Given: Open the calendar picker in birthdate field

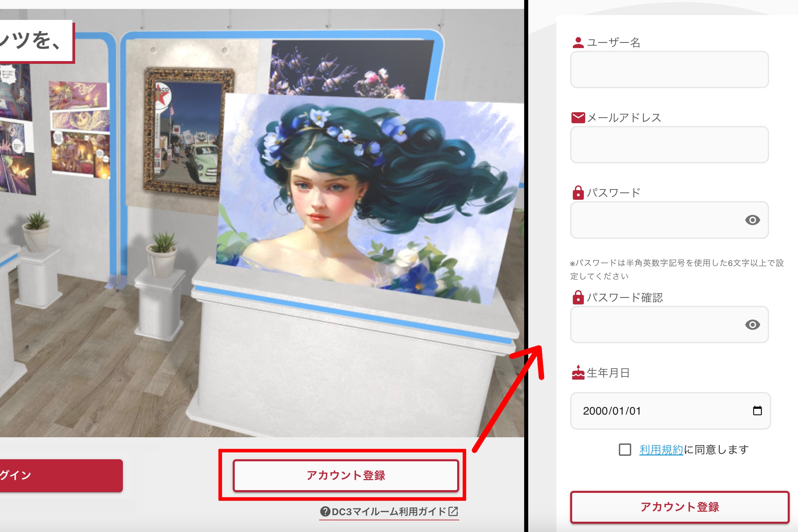Looking at the screenshot, I should point(757,410).
